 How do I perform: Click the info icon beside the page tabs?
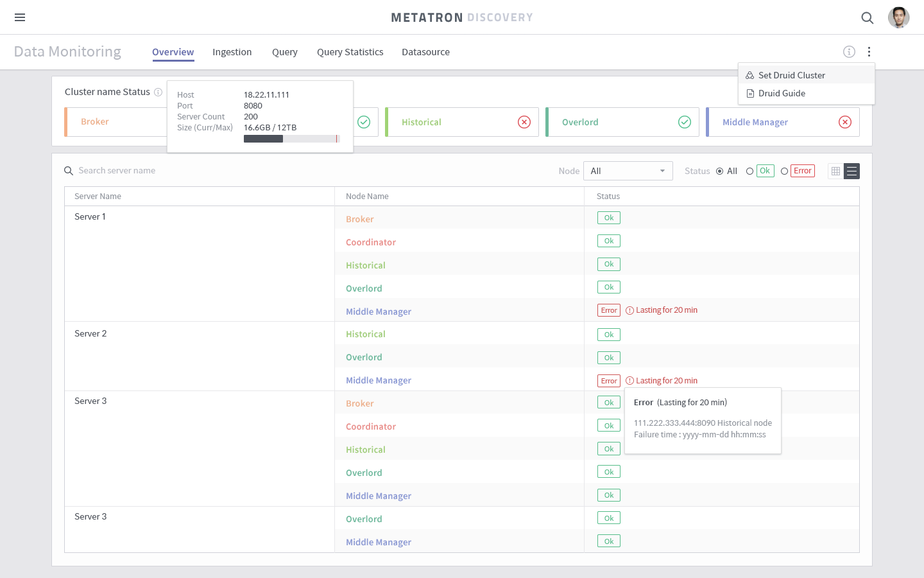[x=849, y=52]
